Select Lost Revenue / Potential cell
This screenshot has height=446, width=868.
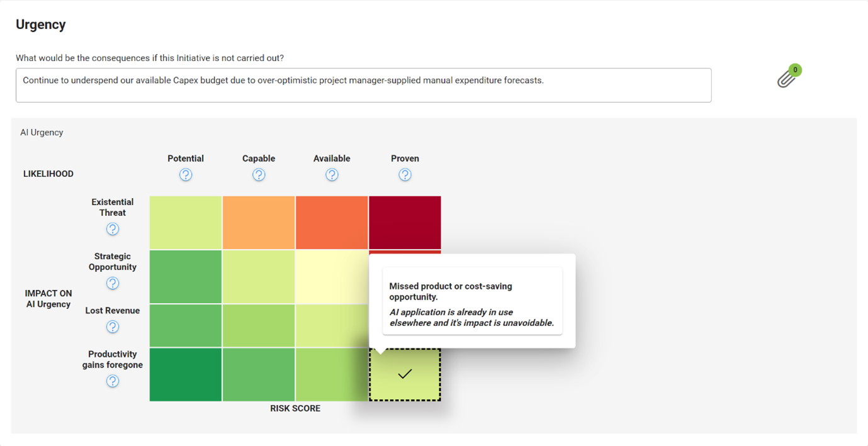pos(186,326)
